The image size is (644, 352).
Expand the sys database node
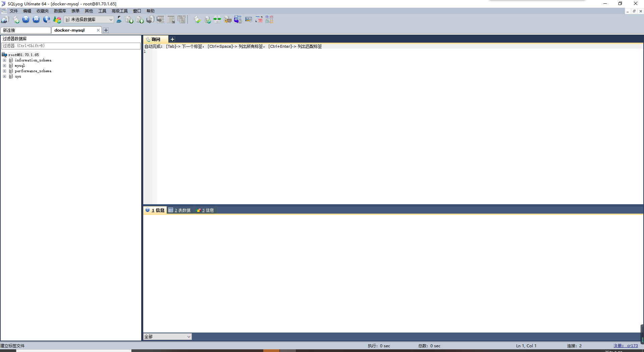tap(5, 77)
